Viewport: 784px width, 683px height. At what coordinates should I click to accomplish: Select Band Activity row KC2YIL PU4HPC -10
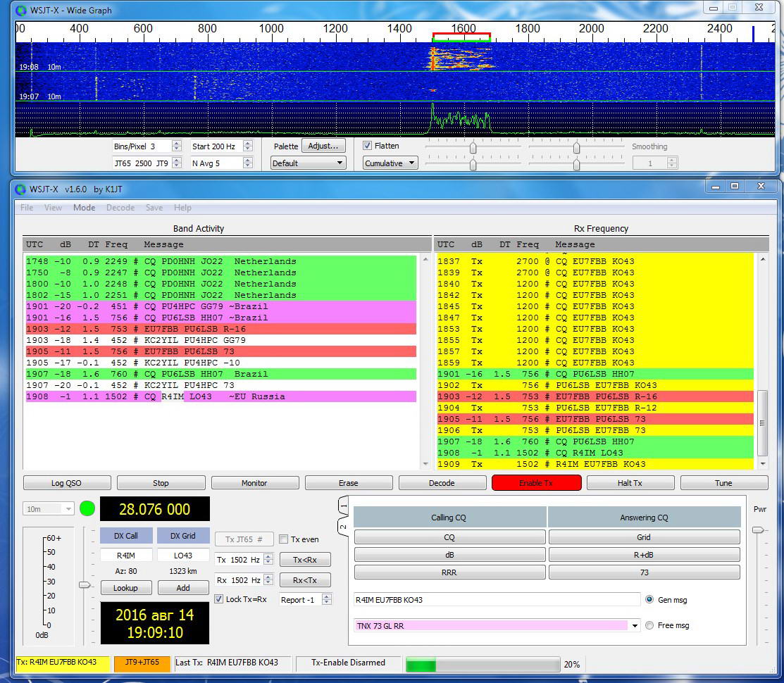pyautogui.click(x=221, y=363)
